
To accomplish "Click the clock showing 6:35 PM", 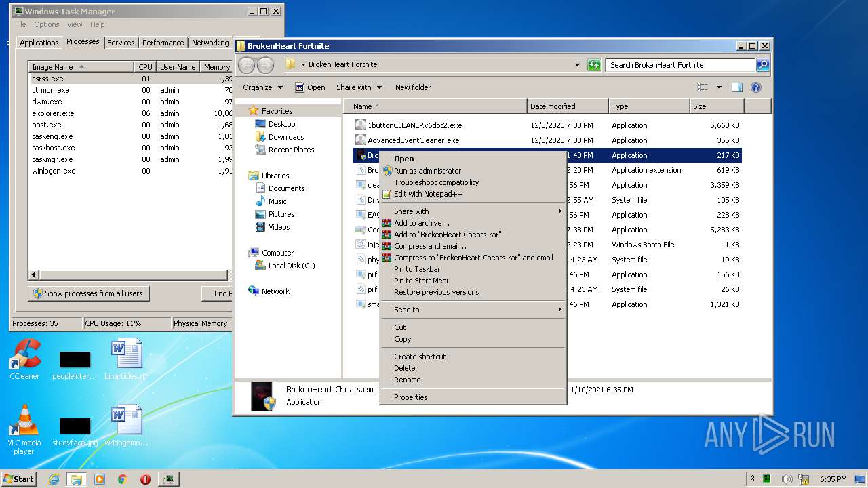I will [833, 479].
